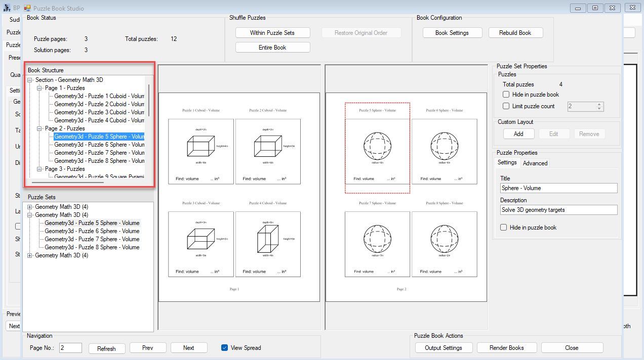644x360 pixels.
Task: Collapse the Section - Geometry Math 3D node
Action: (x=30, y=80)
